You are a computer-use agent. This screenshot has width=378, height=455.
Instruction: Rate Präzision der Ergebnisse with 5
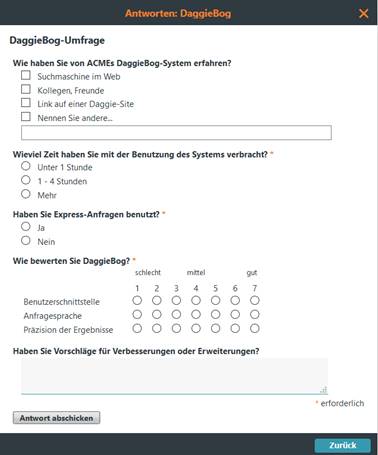click(x=216, y=329)
